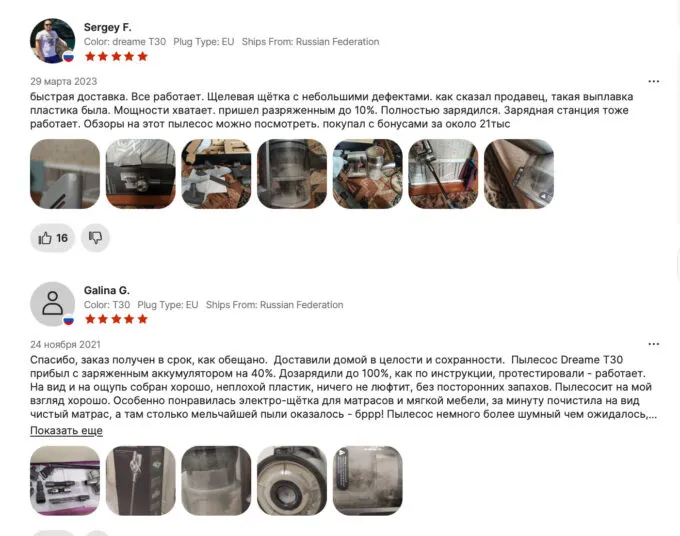View Sergey's first review photo thumbnail
680x536 pixels.
[x=65, y=174]
